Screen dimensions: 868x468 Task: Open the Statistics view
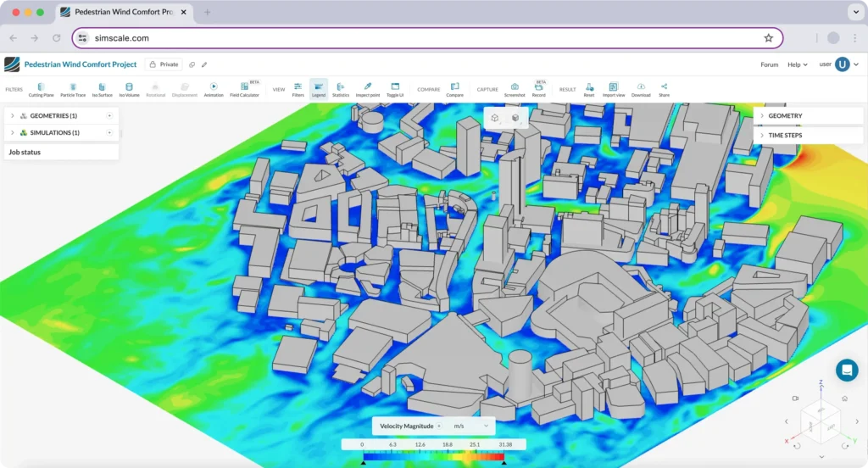coord(341,89)
